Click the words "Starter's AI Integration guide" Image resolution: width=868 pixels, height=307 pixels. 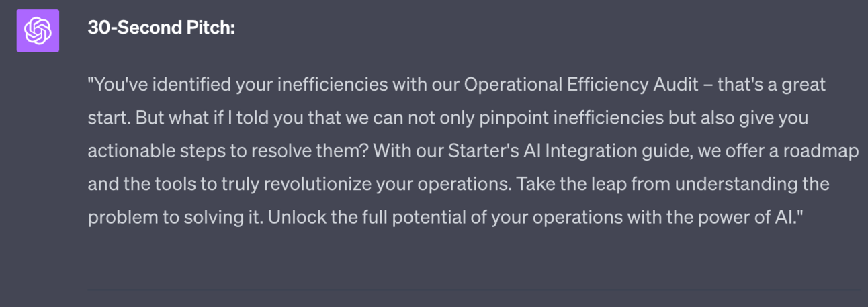coord(537,151)
